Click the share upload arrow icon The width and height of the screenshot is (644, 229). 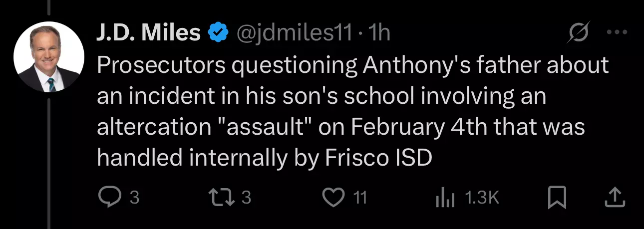[615, 198]
